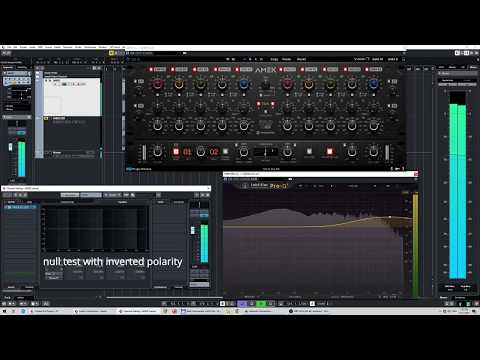This screenshot has height=360, width=480.
Task: Click white square button right of 02 display
Action: click(x=225, y=152)
